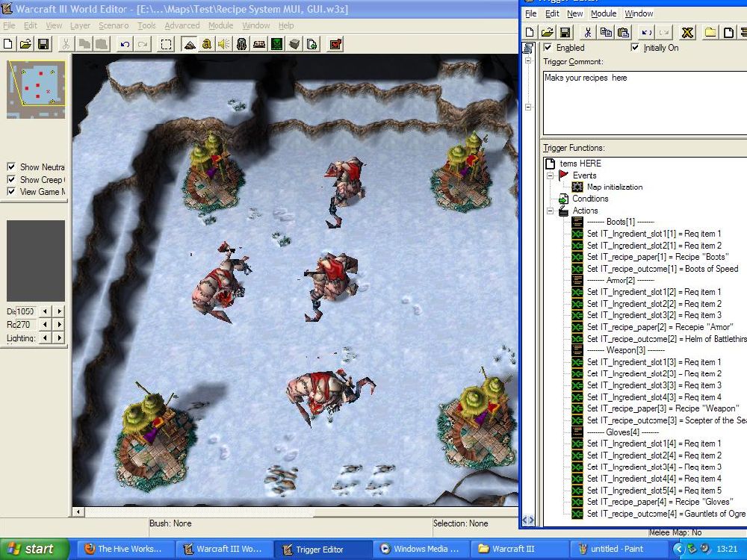Click Open folder icon in Trigger Editor toolbar
Screen dimensions: 747x560
click(548, 32)
